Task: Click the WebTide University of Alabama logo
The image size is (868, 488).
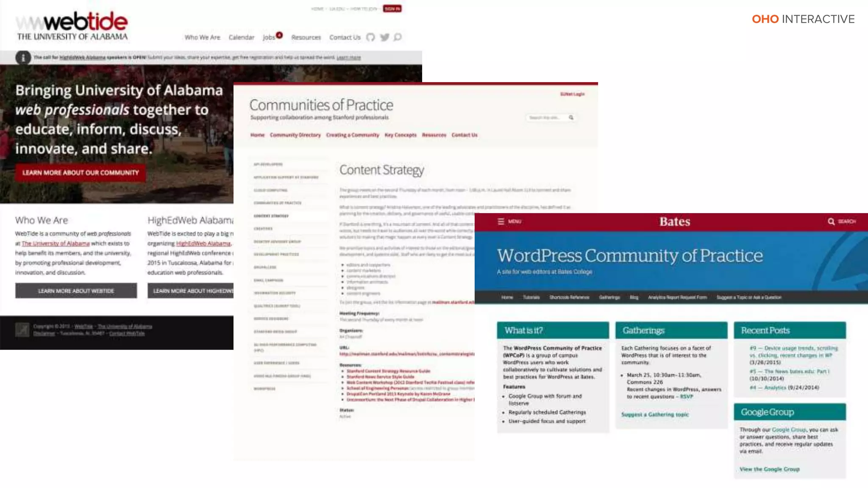Action: point(72,26)
